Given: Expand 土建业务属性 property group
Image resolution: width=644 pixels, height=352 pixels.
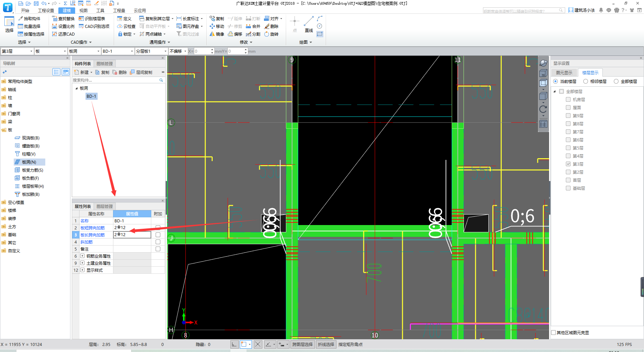Looking at the screenshot, I should tap(82, 263).
